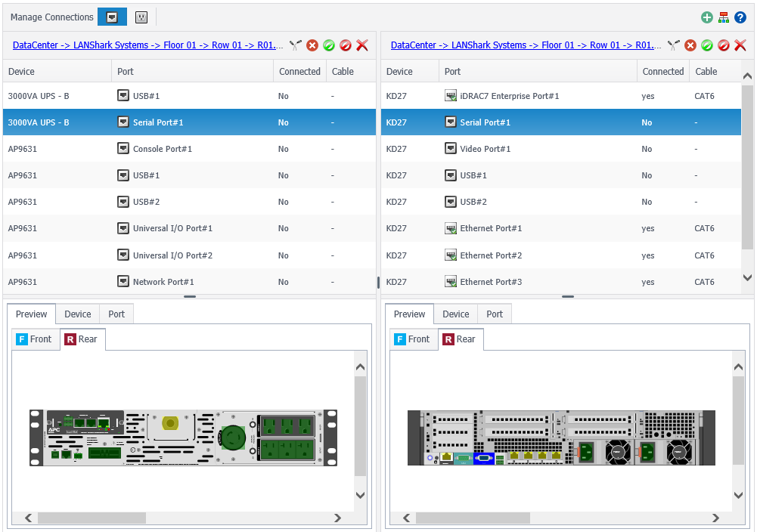Open the hierarchy tree icon top right
Viewport: 757px width, 532px height.
click(x=723, y=17)
